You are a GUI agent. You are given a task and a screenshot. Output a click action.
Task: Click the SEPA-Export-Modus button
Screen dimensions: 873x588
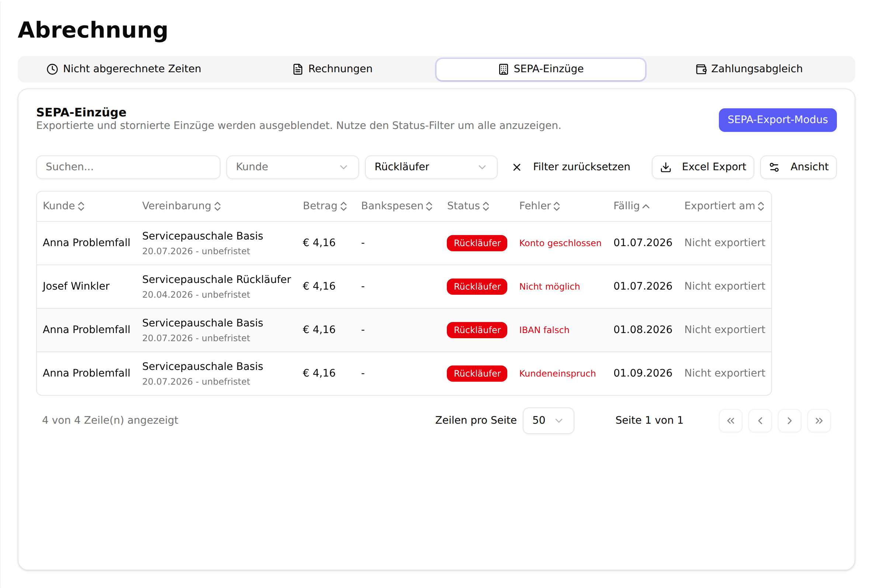click(778, 120)
